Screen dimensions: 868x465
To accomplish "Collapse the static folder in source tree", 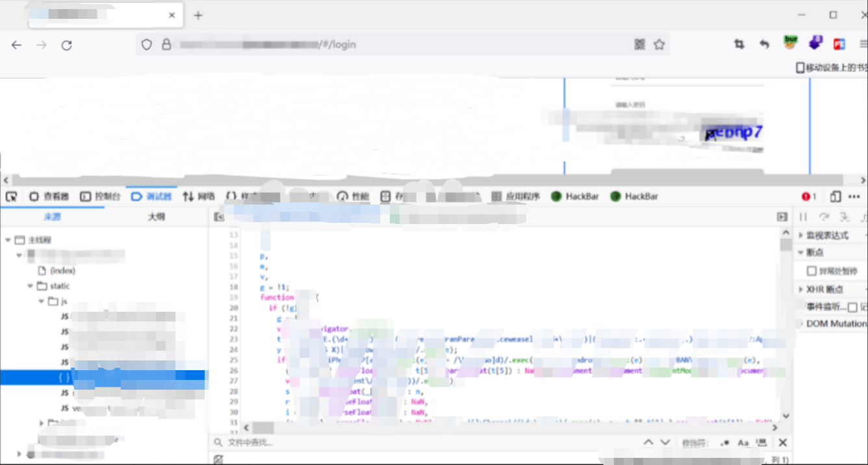I will [x=31, y=286].
